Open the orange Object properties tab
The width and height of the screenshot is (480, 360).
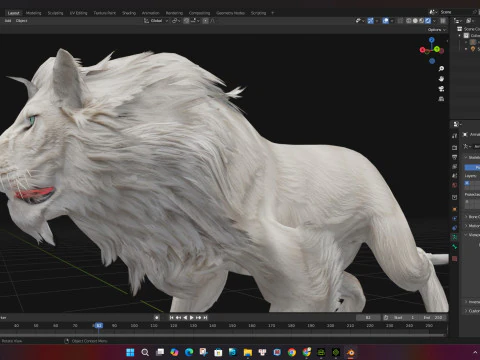(455, 209)
